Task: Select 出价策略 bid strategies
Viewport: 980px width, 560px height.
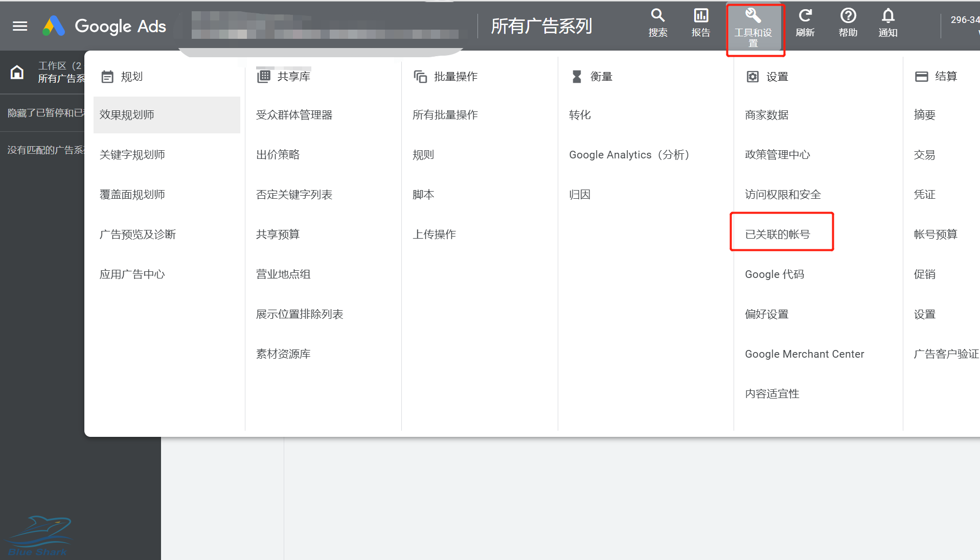Action: click(278, 155)
